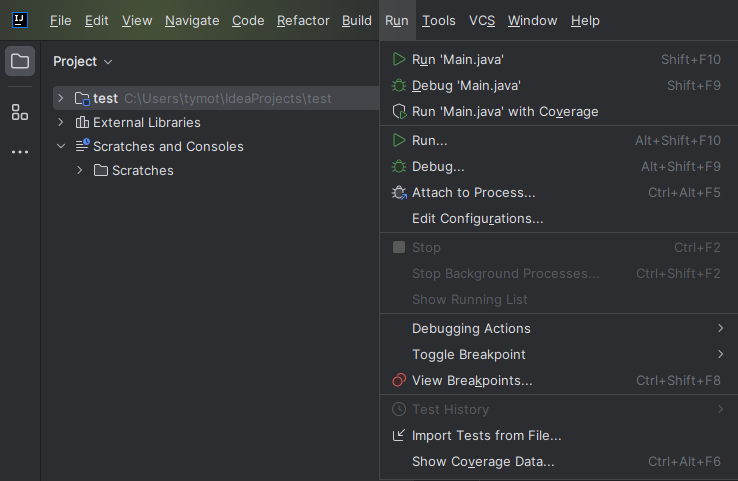This screenshot has width=738, height=481.
Task: Click the red View Breakpoints icon
Action: (x=399, y=380)
